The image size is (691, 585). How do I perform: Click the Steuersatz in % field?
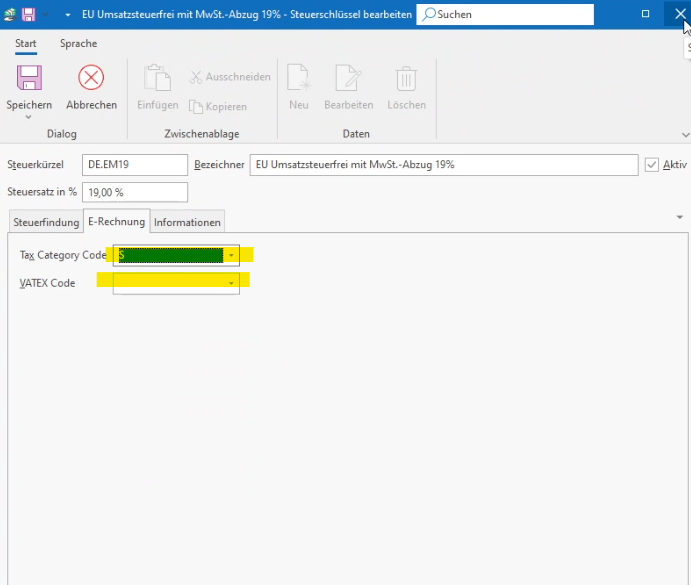click(x=134, y=192)
